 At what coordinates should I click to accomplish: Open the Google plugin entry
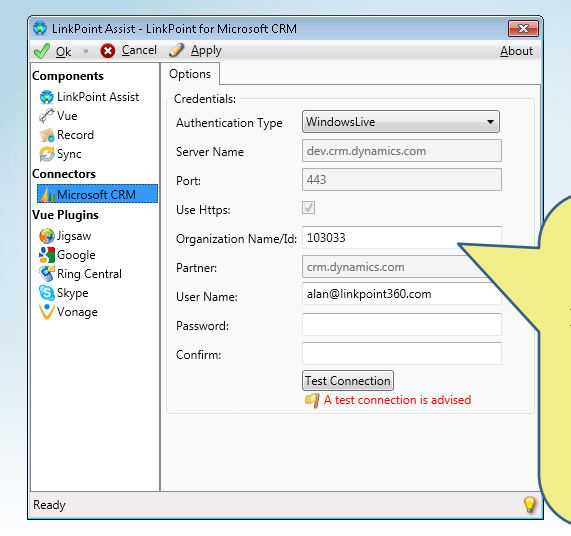coord(76,255)
